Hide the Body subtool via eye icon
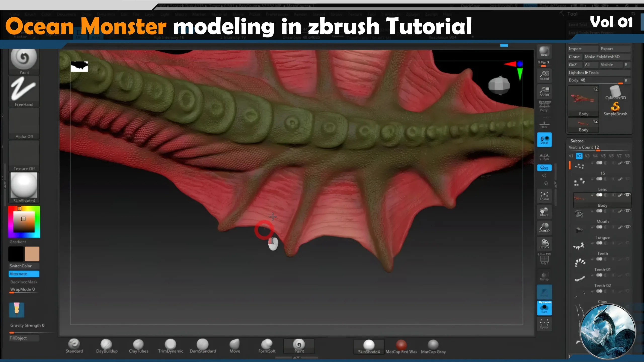 click(628, 195)
